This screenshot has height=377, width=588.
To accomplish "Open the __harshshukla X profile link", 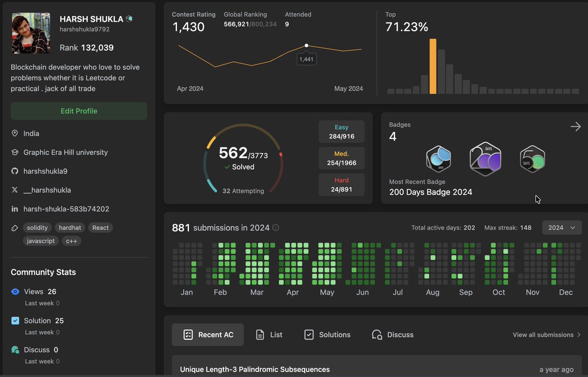I will click(47, 190).
